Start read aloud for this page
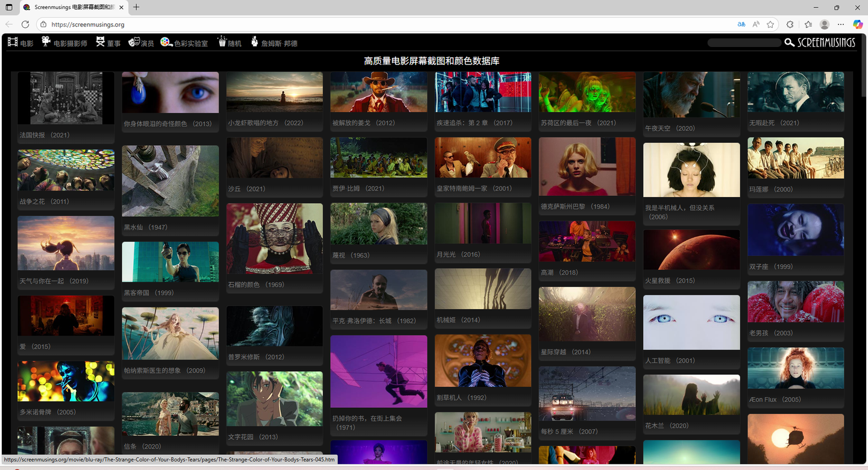The height and width of the screenshot is (470, 868). pos(756,24)
